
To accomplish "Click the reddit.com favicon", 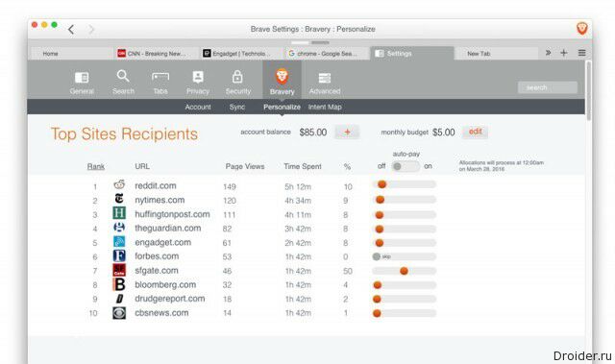I will coord(119,184).
